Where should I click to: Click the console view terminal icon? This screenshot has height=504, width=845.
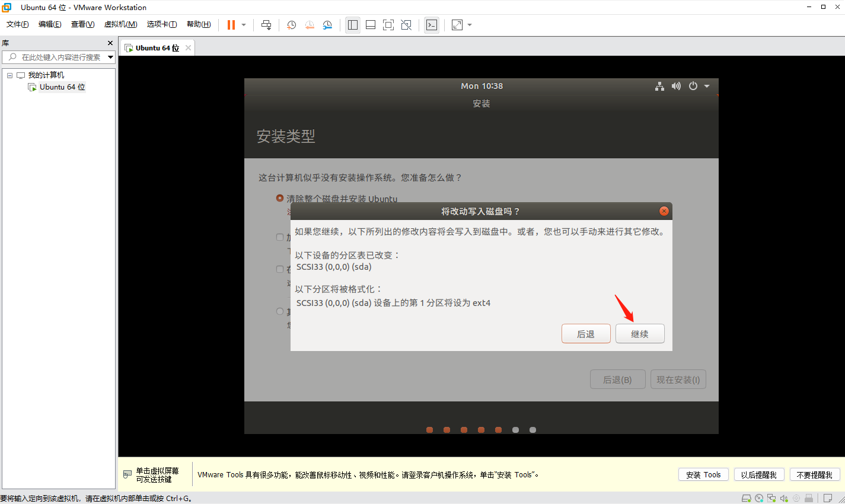point(432,25)
